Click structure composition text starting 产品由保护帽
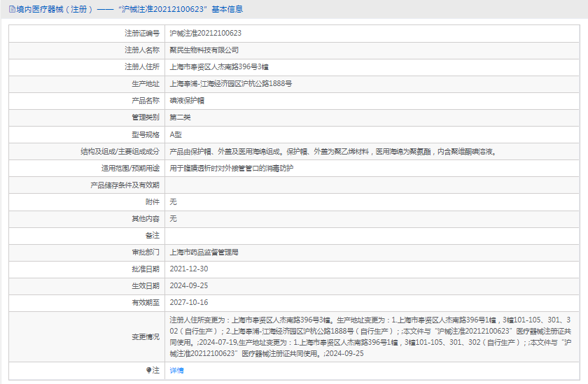588x384 pixels. point(333,152)
